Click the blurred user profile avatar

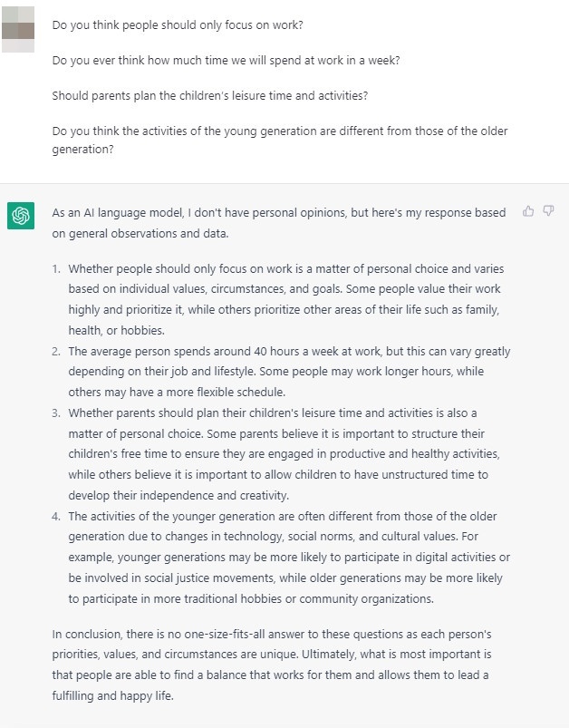[x=20, y=28]
